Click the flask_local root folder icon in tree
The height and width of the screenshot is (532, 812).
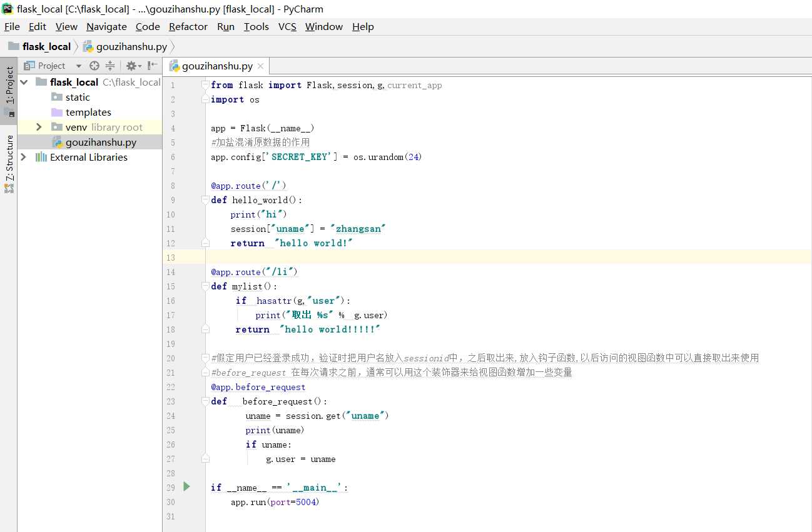[x=41, y=82]
